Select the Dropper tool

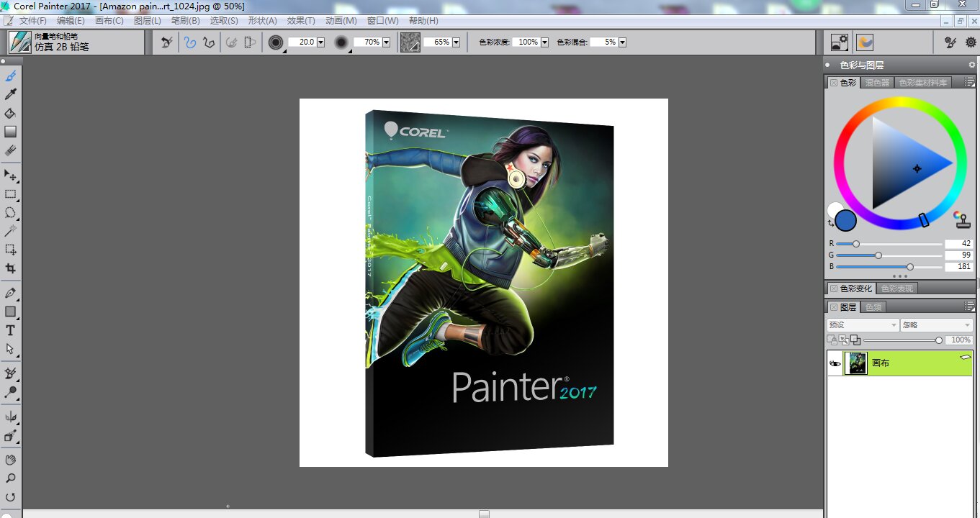coord(11,94)
